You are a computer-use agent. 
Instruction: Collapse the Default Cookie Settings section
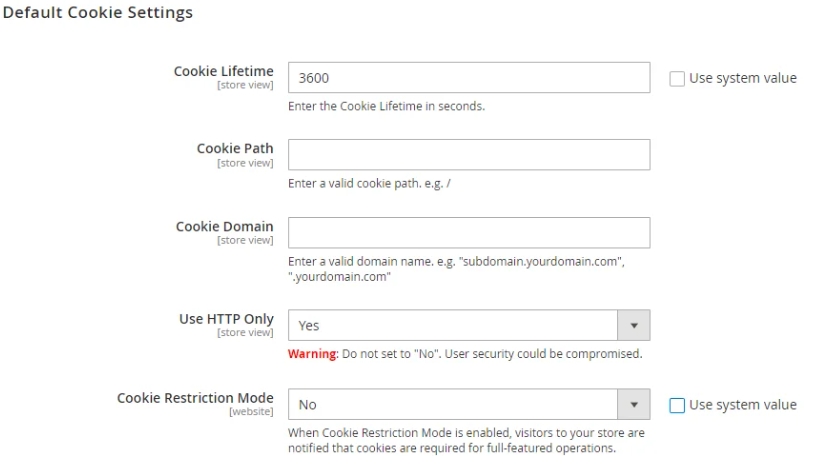(x=100, y=17)
